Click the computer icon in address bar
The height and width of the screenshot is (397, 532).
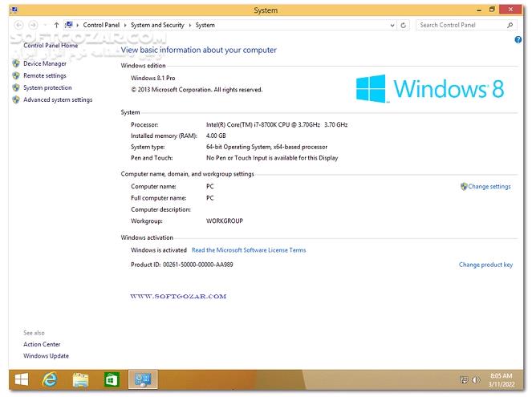[x=69, y=24]
